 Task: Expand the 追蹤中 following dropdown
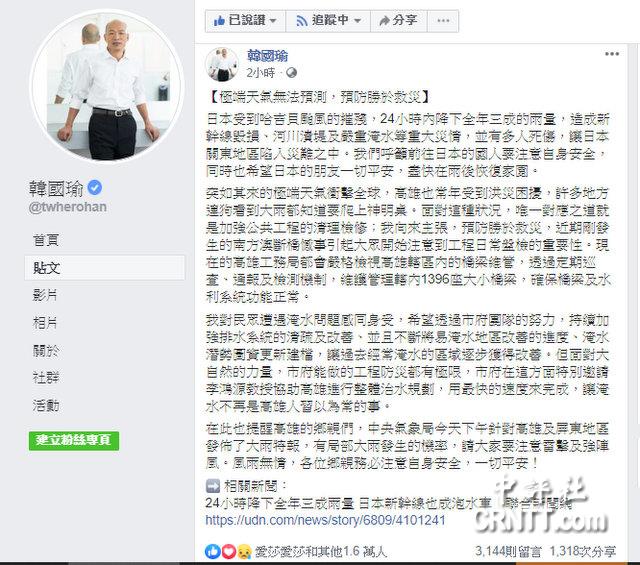coord(328,21)
